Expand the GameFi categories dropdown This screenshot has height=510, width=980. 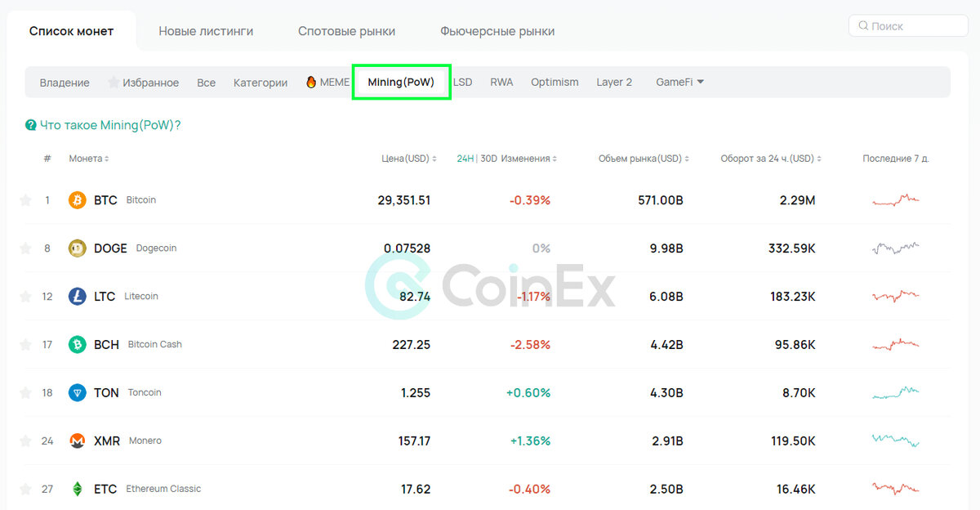coord(679,83)
